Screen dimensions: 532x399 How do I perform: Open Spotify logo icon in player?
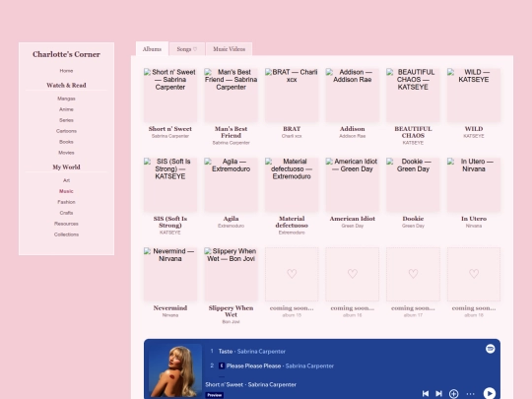coord(490,349)
